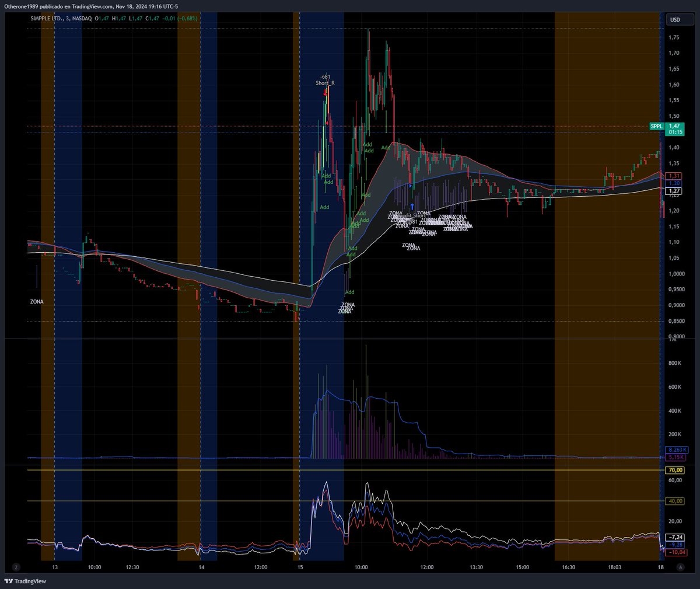Click the -681 position label above Short_R

tap(325, 76)
